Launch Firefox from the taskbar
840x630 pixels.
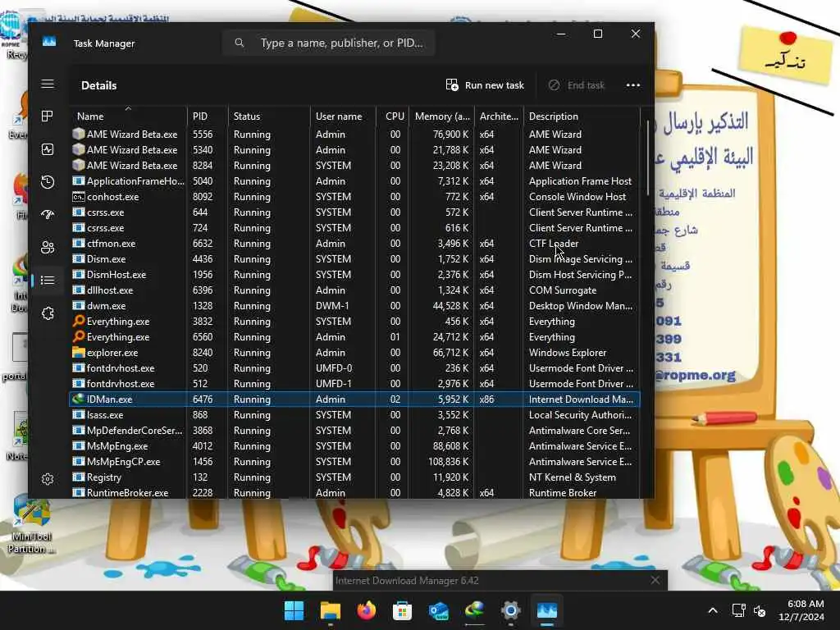click(x=367, y=610)
